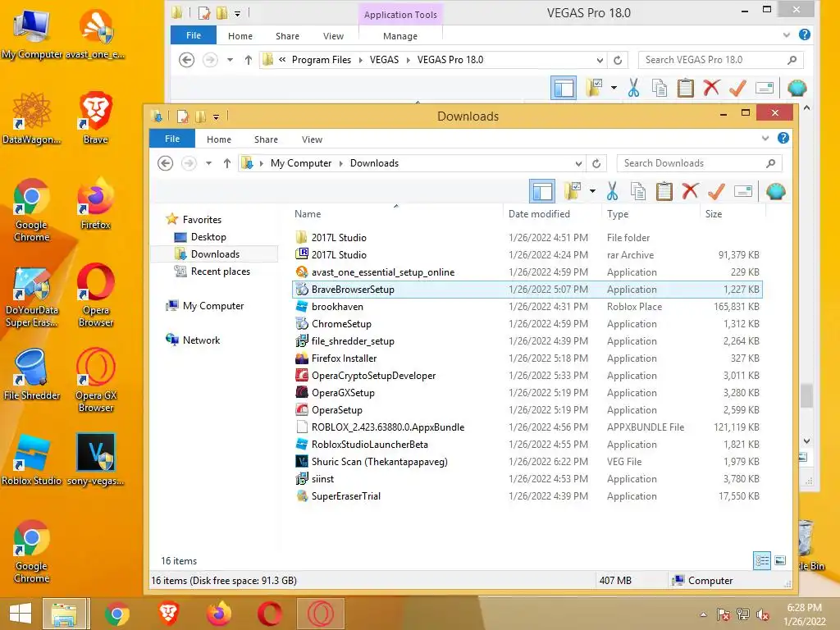
Task: Click the Copy icon in Downloads toolbar
Action: [x=637, y=191]
